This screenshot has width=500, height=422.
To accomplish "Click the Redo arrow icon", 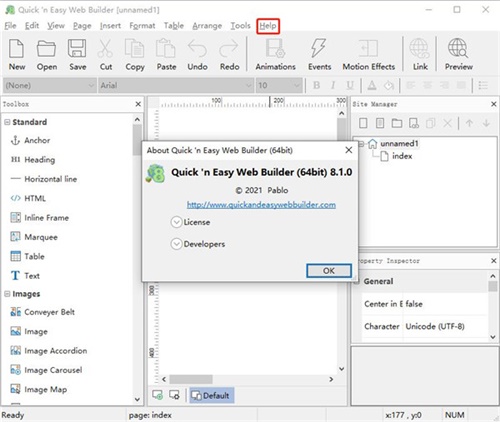I will point(229,49).
